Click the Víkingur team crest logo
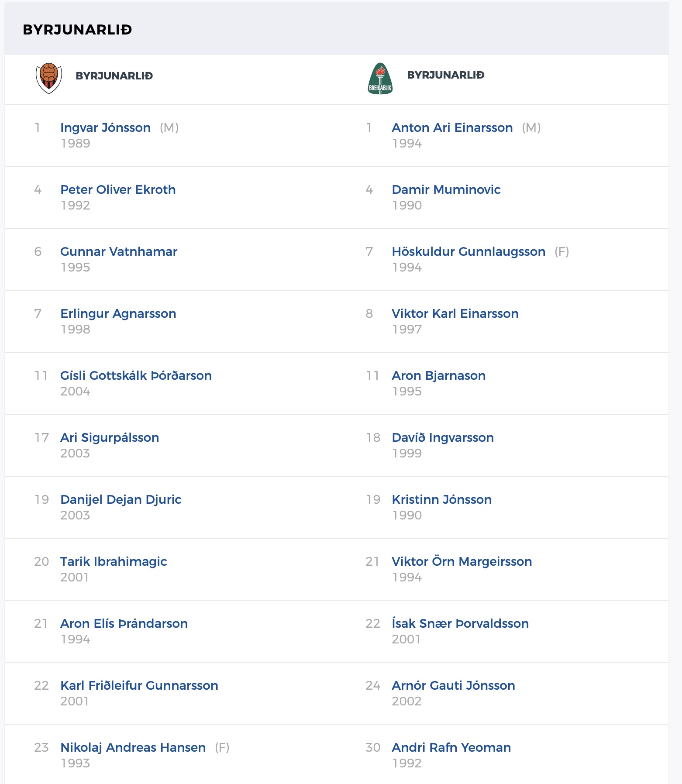This screenshot has height=784, width=682. click(49, 79)
